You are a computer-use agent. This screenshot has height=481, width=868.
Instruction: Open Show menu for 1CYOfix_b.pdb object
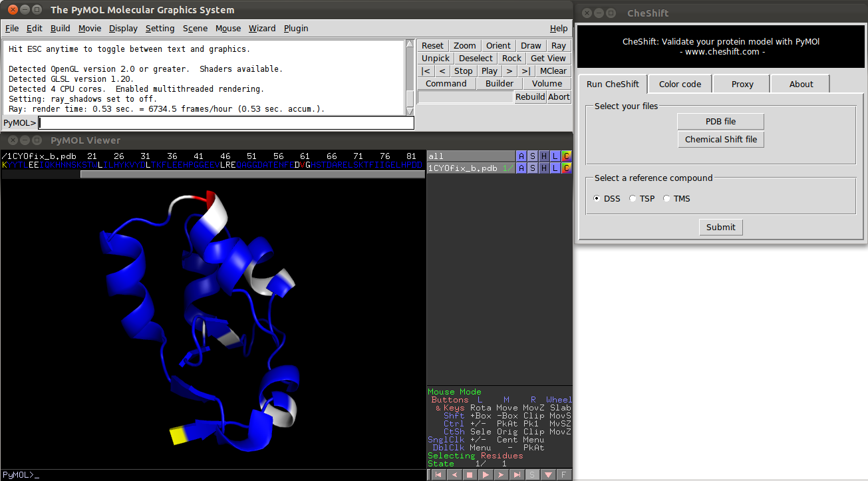pos(533,168)
